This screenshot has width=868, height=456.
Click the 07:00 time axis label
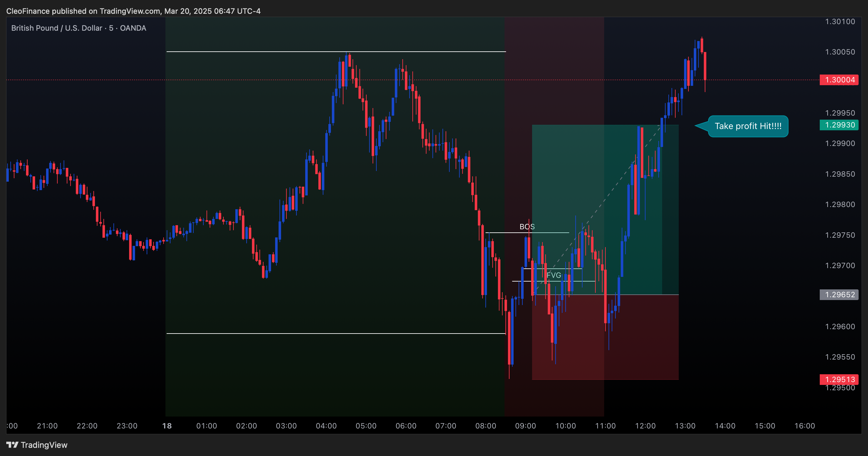446,426
